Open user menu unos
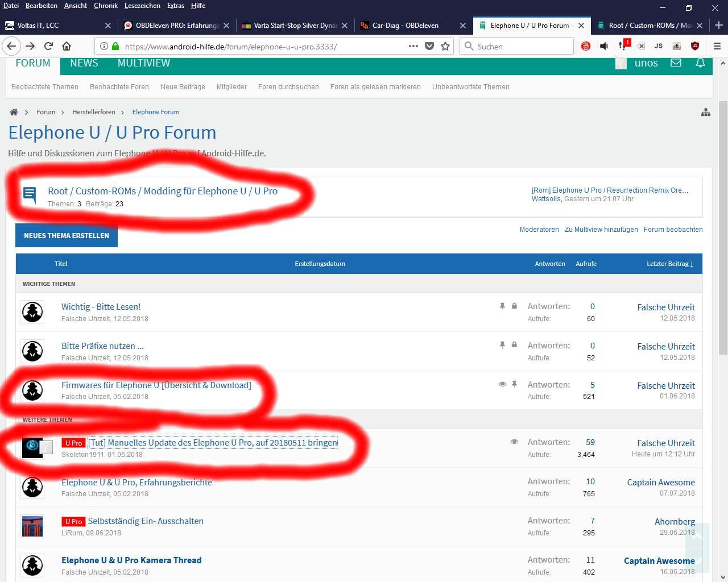Screen dimensions: 728x582 (646, 63)
